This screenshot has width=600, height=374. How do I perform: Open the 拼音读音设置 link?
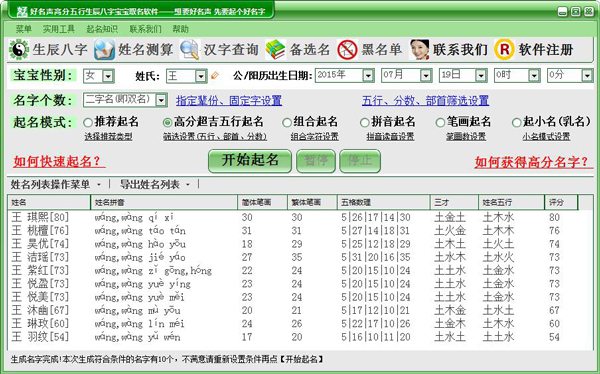(x=390, y=137)
